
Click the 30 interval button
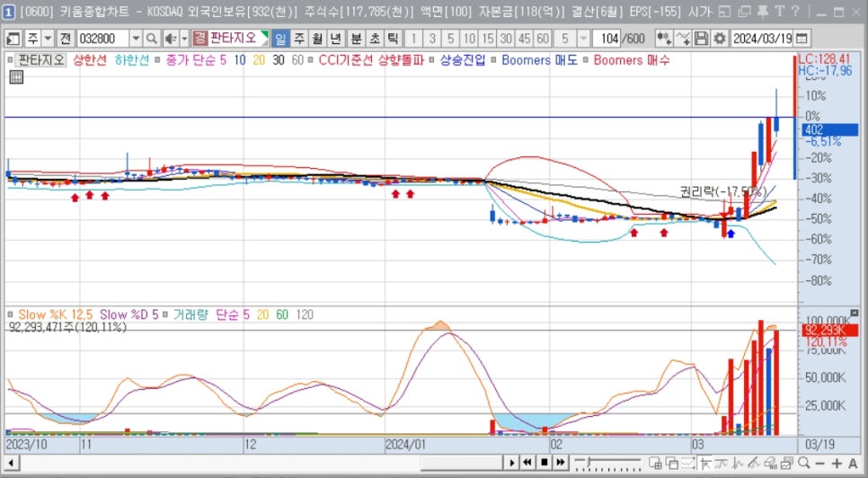click(x=506, y=38)
